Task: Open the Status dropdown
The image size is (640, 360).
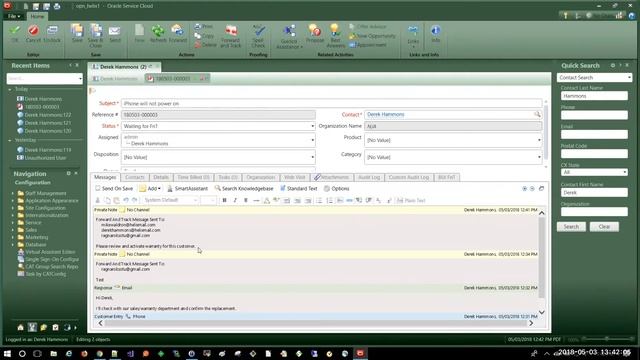Action: tap(313, 126)
